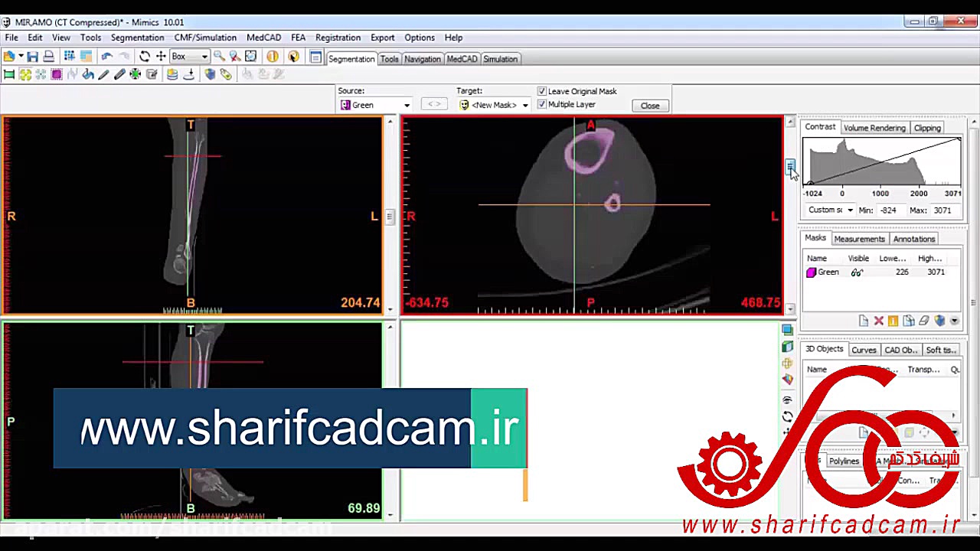Click the blue cube Calculate 3D toolbar icon
This screenshot has height=551, width=980.
(210, 74)
